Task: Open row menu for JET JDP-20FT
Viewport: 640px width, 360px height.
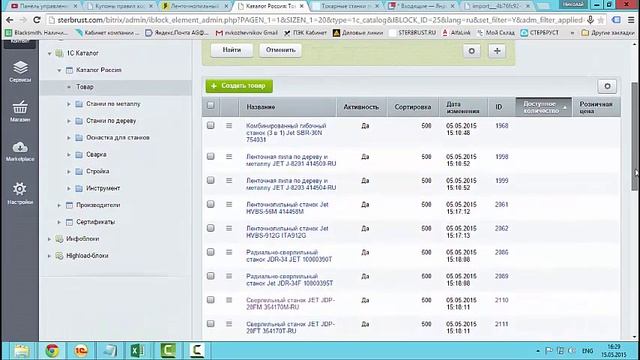Action: tap(229, 324)
